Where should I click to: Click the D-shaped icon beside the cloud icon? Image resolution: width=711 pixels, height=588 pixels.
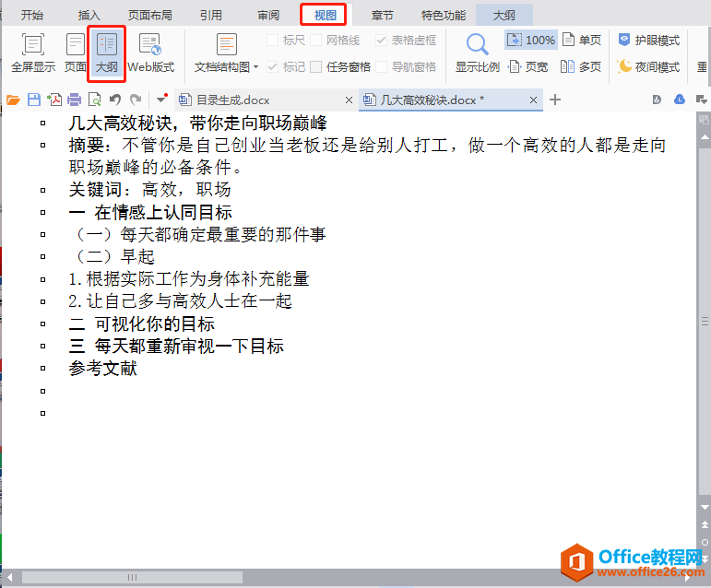657,100
